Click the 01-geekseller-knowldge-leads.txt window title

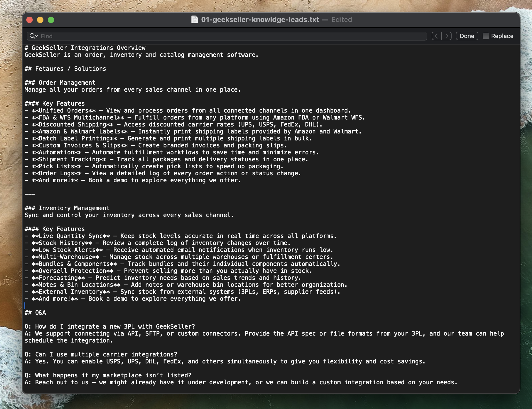[x=260, y=20]
